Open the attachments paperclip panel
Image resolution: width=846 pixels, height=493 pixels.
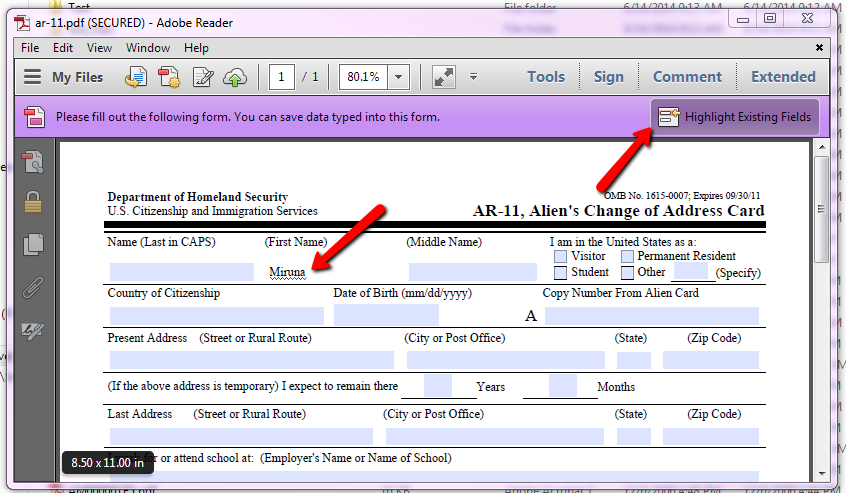tap(34, 287)
